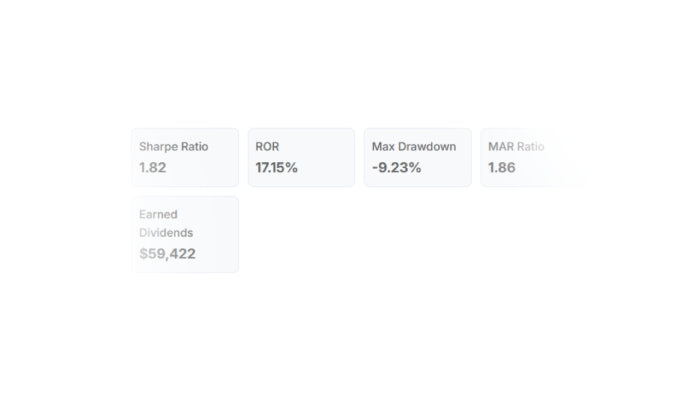Select the -9.23% drawdown value
This screenshot has width=700, height=394.
coord(396,168)
